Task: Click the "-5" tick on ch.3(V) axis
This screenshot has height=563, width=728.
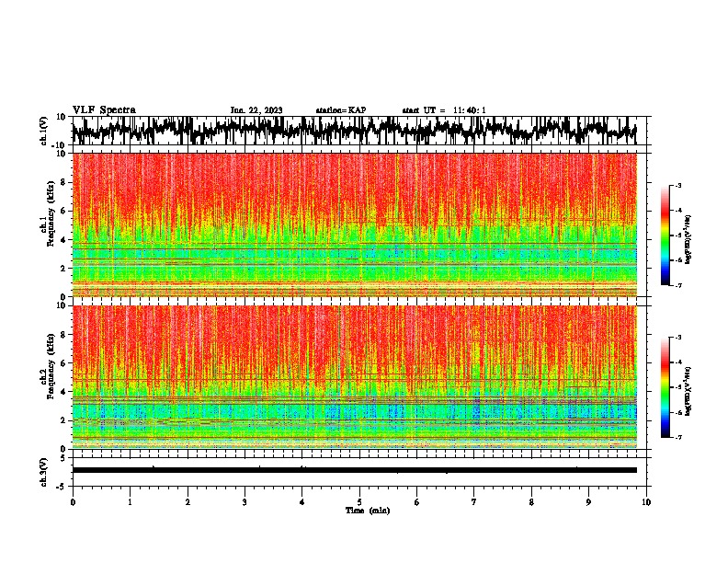Action: click(63, 486)
